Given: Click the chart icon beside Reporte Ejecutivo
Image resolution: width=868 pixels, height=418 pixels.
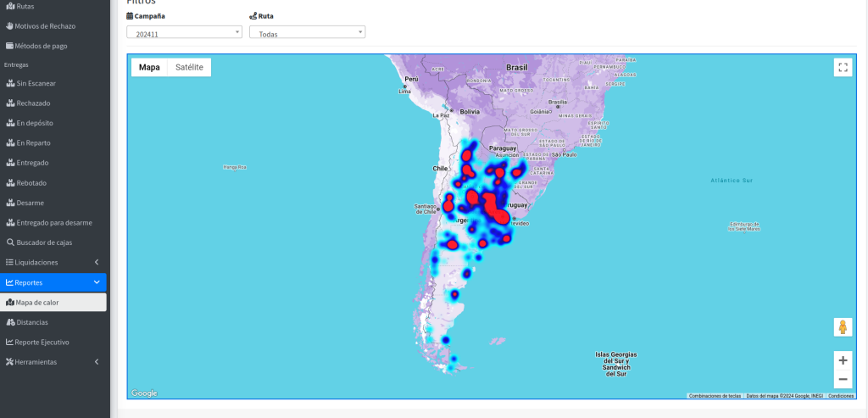Looking at the screenshot, I should coord(9,343).
